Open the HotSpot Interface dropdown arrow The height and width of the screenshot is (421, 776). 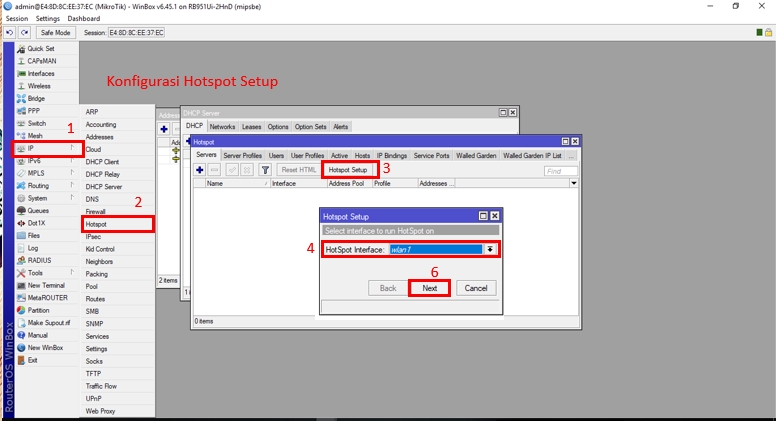pyautogui.click(x=490, y=249)
